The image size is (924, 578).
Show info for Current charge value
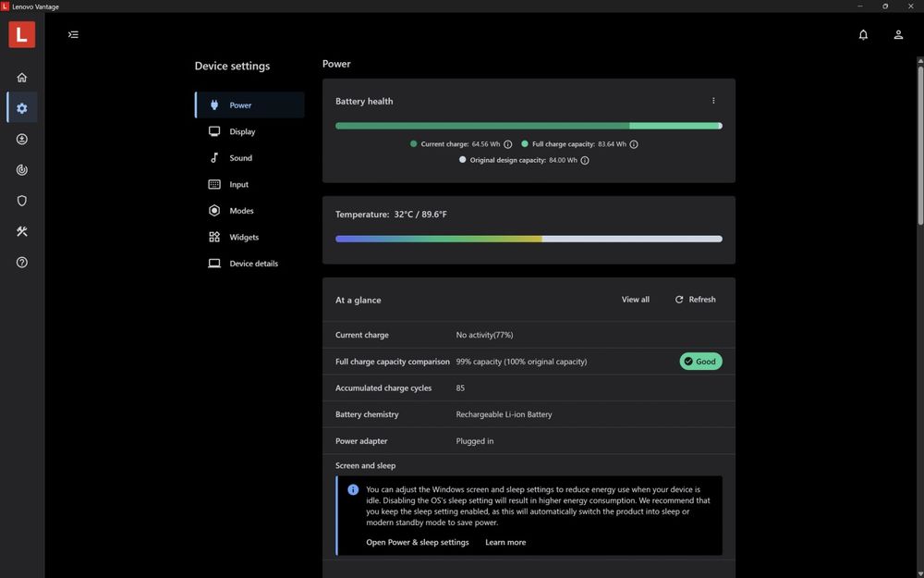(x=508, y=144)
